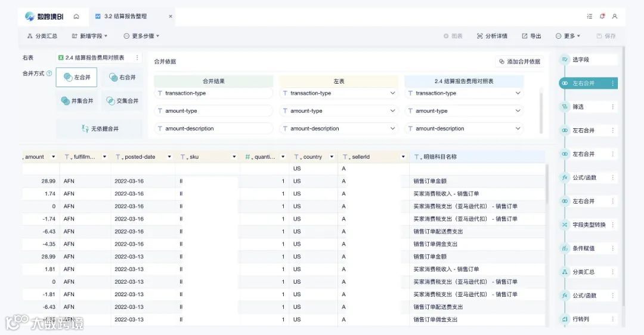The width and height of the screenshot is (644, 335).
Task: Open the 更多步骤 dropdown
Action: coord(141,36)
